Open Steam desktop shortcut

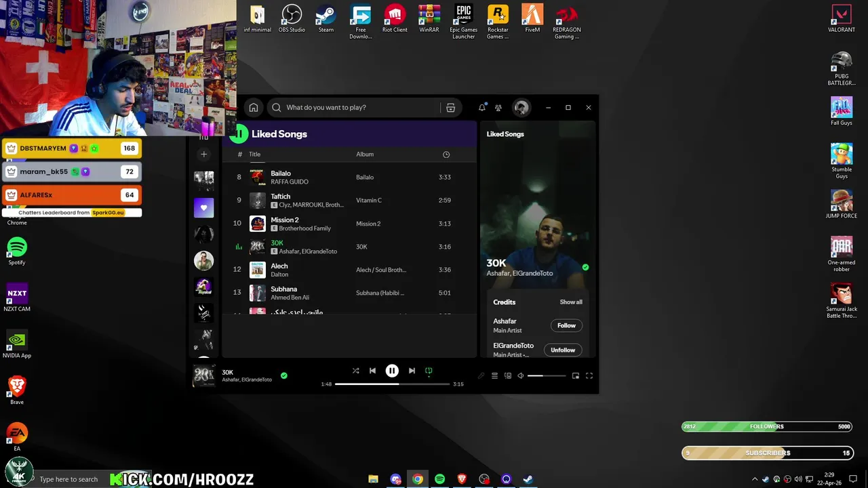pyautogui.click(x=326, y=19)
